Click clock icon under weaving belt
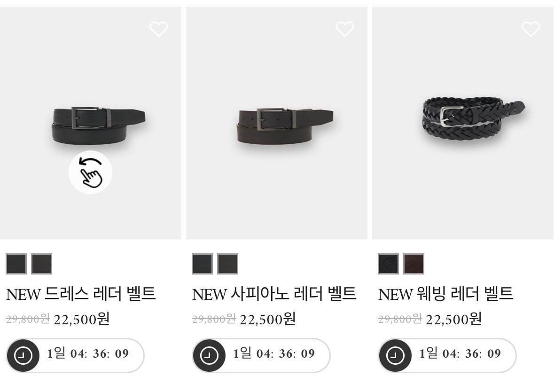 click(x=395, y=356)
